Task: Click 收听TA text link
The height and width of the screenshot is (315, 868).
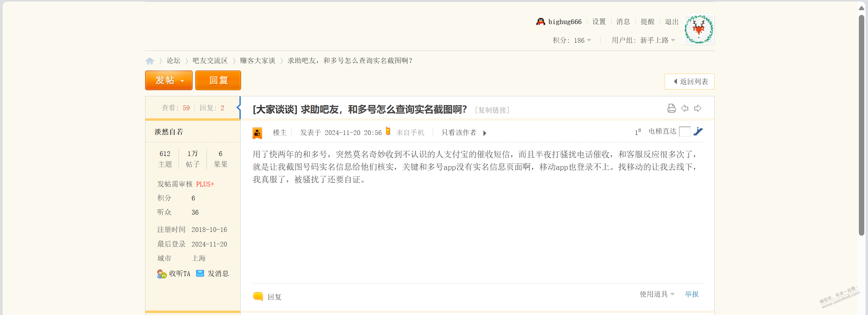Action: 180,274
